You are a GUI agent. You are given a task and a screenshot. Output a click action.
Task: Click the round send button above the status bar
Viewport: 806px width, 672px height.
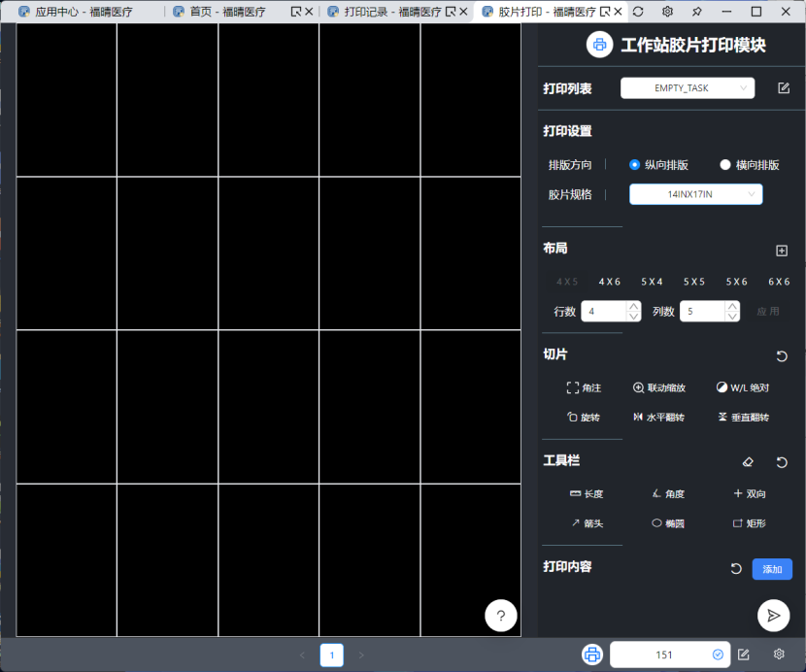point(773,615)
